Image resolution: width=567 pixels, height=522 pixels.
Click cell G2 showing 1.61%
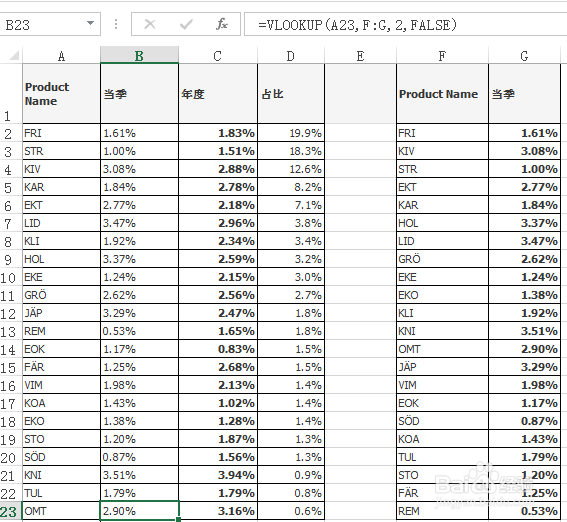point(524,133)
